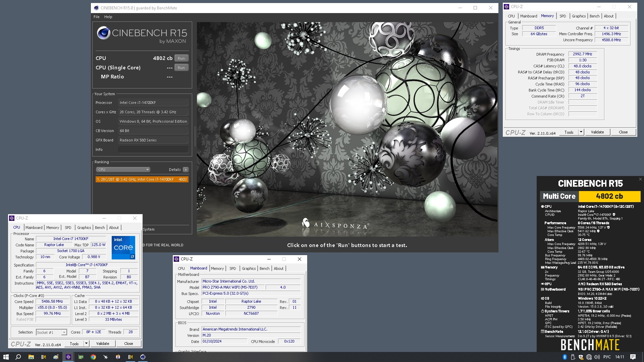Click the РУС language indicator
The height and width of the screenshot is (362, 644).
pyautogui.click(x=607, y=357)
